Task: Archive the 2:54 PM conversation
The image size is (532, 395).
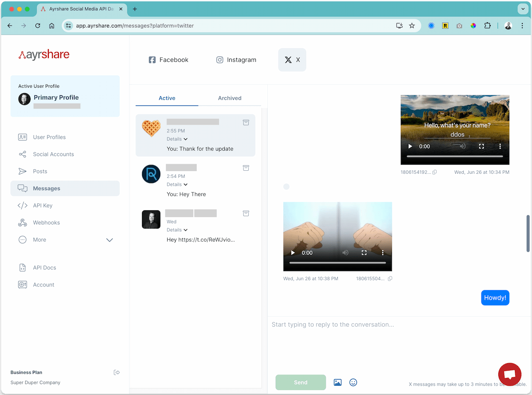Action: pyautogui.click(x=246, y=168)
